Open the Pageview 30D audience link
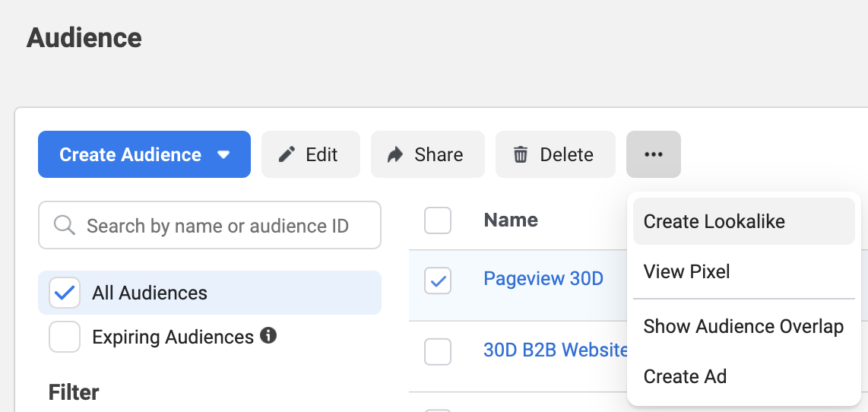The image size is (868, 412). [x=543, y=278]
